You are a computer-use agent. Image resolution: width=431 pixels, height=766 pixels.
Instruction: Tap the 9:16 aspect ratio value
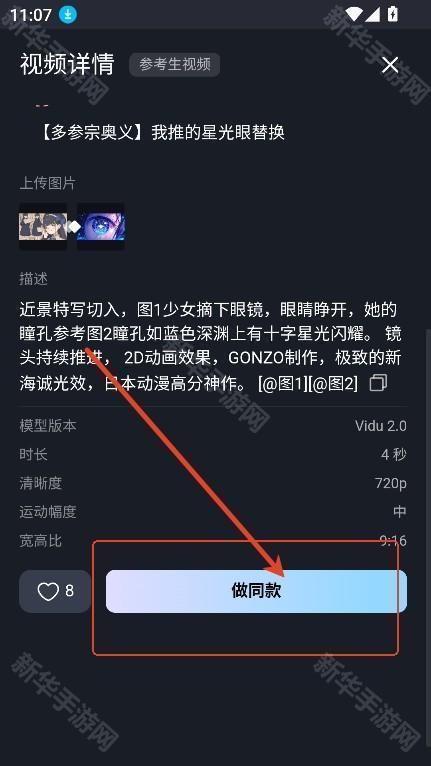[x=393, y=541]
